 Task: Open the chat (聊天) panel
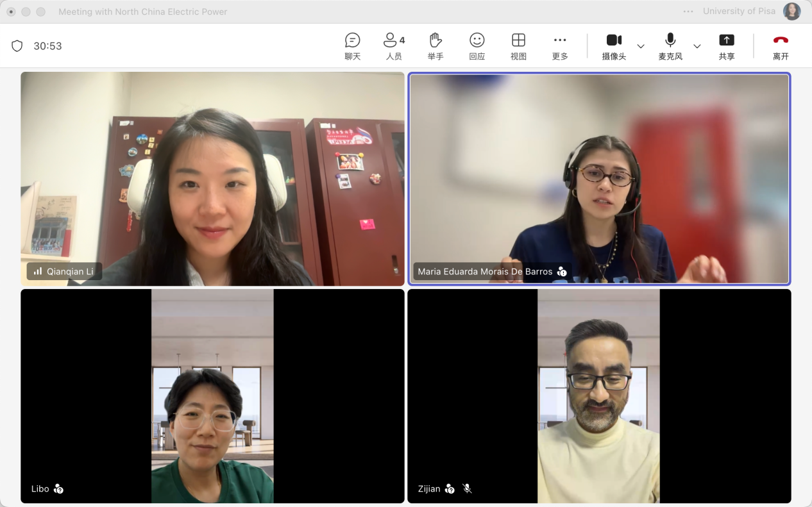352,46
